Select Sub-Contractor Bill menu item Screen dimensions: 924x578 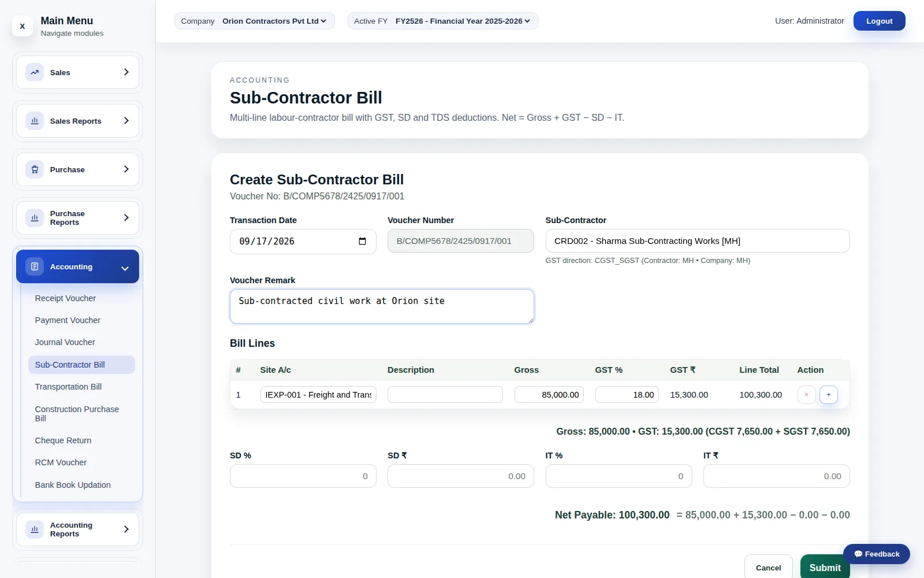tap(81, 365)
